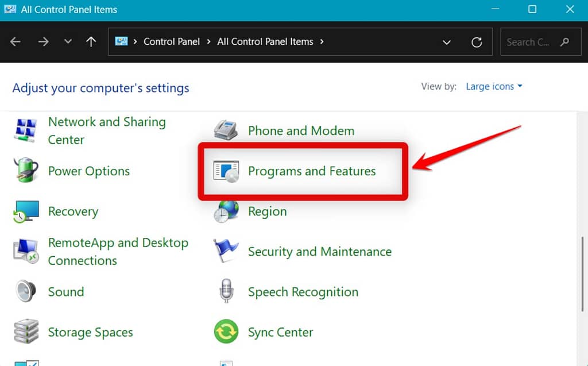Click the search magnifier icon
This screenshot has width=588, height=366.
tap(564, 42)
